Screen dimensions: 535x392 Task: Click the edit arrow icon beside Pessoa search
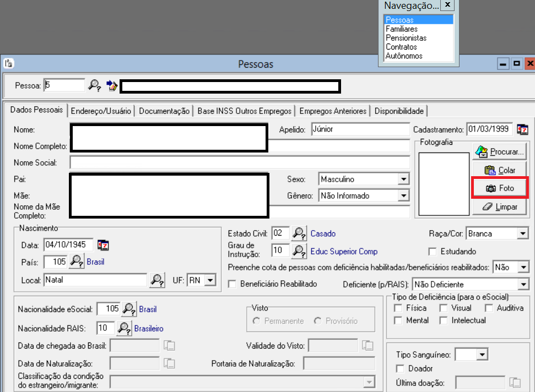pyautogui.click(x=112, y=85)
